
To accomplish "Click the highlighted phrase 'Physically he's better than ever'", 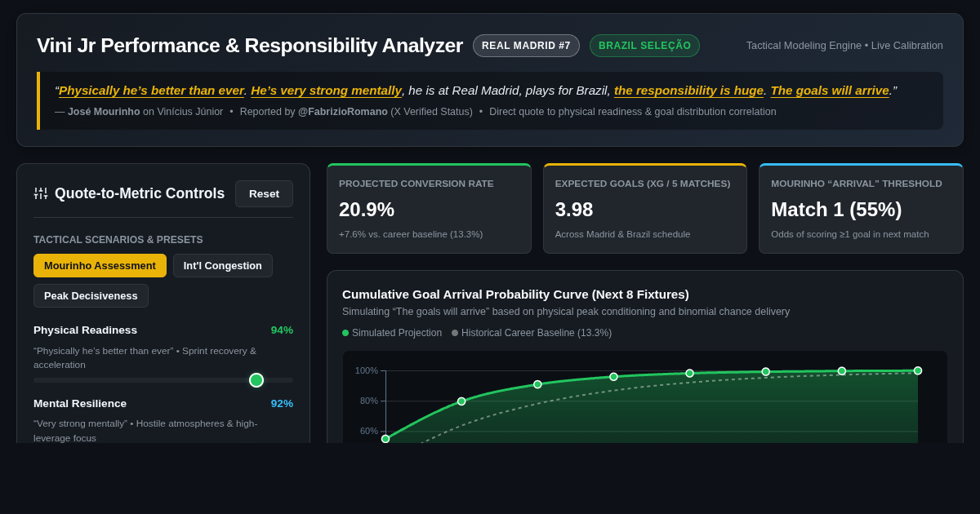I will pos(151,91).
